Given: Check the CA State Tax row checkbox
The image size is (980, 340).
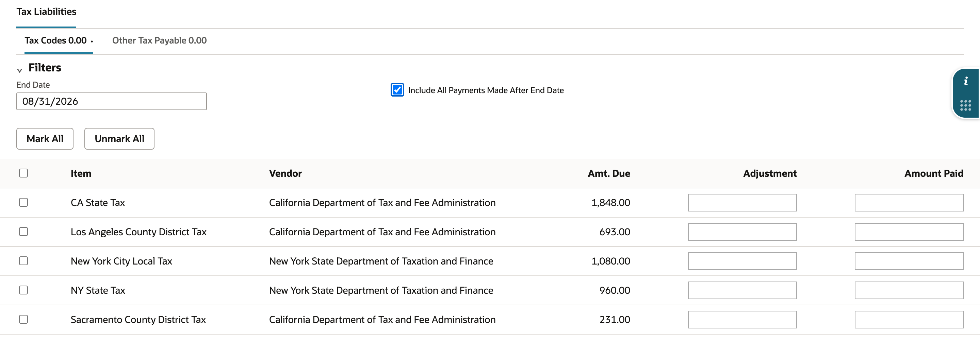Looking at the screenshot, I should click(23, 202).
